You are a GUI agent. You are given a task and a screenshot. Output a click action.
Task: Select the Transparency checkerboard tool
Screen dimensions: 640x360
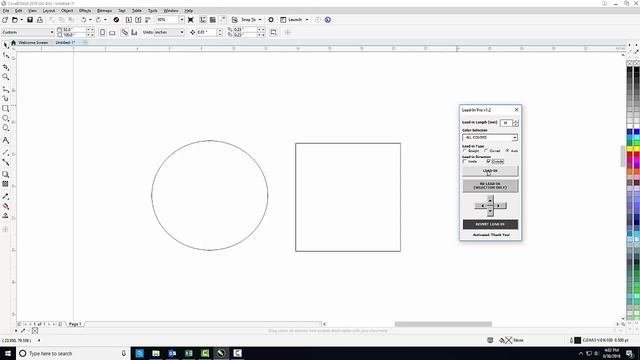pos(6,184)
